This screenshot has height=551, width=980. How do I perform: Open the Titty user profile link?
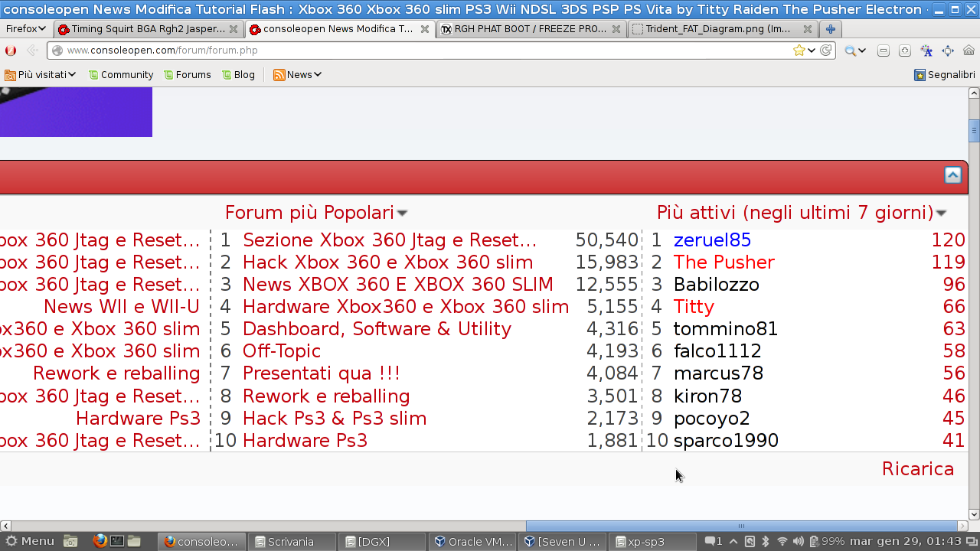(694, 307)
